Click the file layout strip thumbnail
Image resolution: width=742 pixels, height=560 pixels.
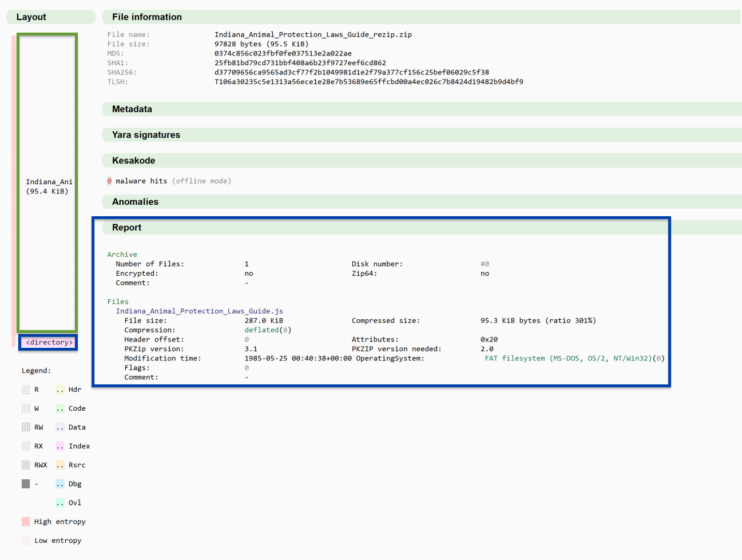point(48,183)
